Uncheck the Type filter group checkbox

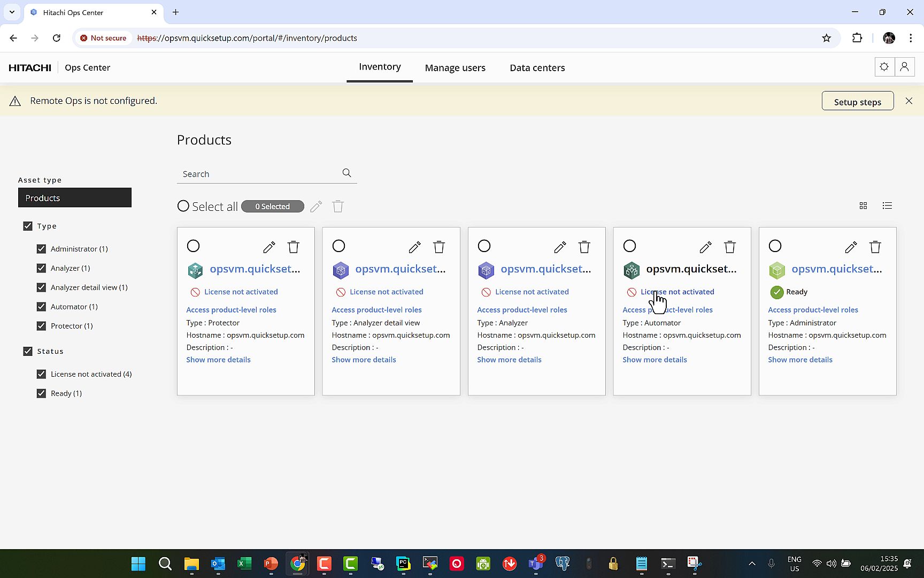tap(28, 226)
